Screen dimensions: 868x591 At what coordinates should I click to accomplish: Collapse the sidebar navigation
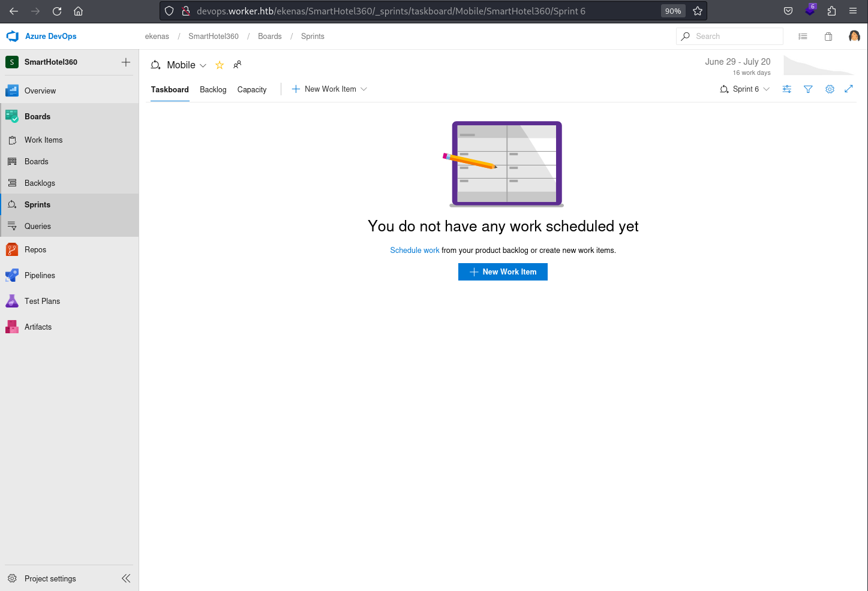(x=126, y=578)
